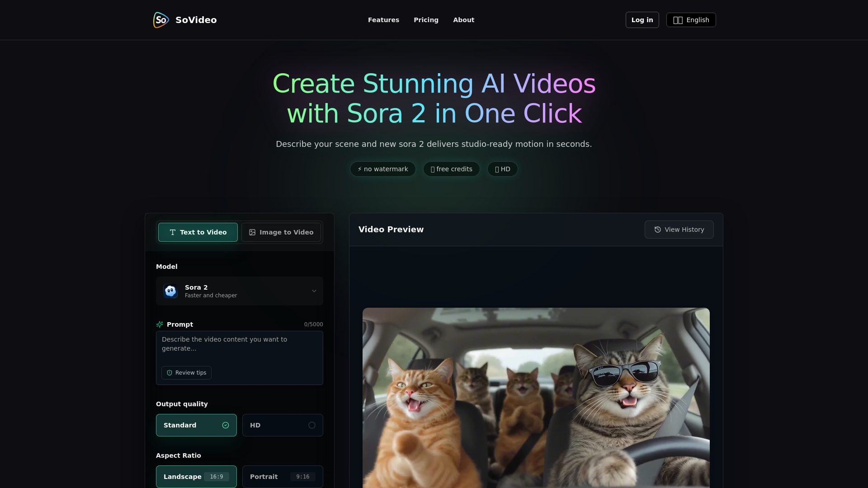The width and height of the screenshot is (868, 488).
Task: Choose Portrait 9:16 aspect ratio
Action: [283, 477]
